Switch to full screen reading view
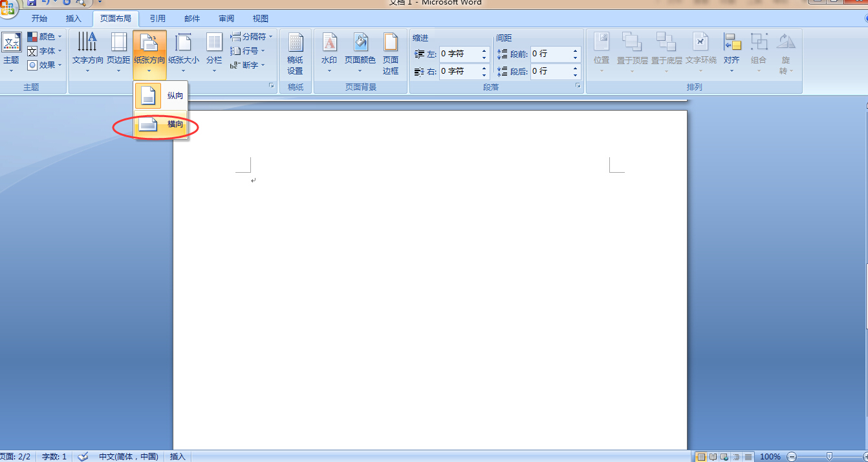 713,457
